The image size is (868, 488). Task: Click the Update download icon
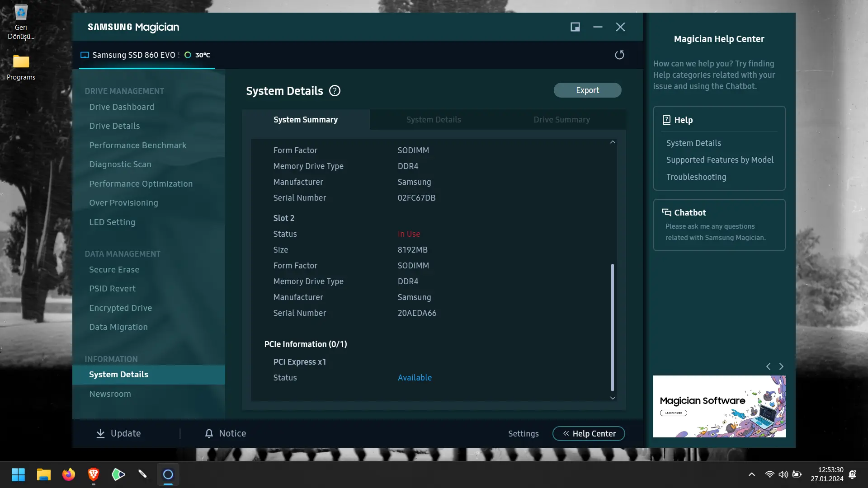(100, 434)
